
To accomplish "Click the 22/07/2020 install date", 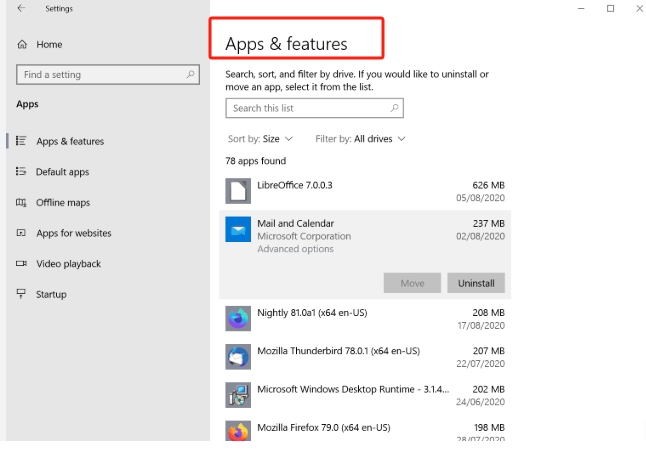I will click(480, 364).
